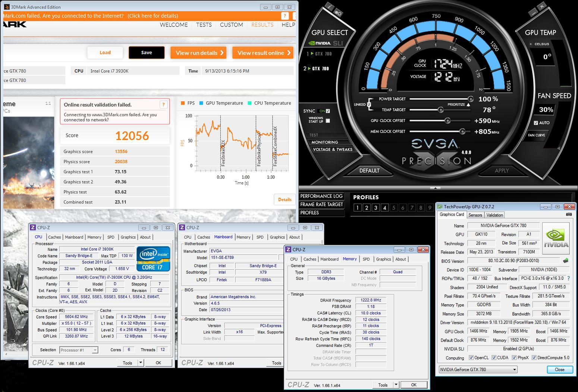Click the NVIDIA SLI logo under GPU Select

pos(326,43)
